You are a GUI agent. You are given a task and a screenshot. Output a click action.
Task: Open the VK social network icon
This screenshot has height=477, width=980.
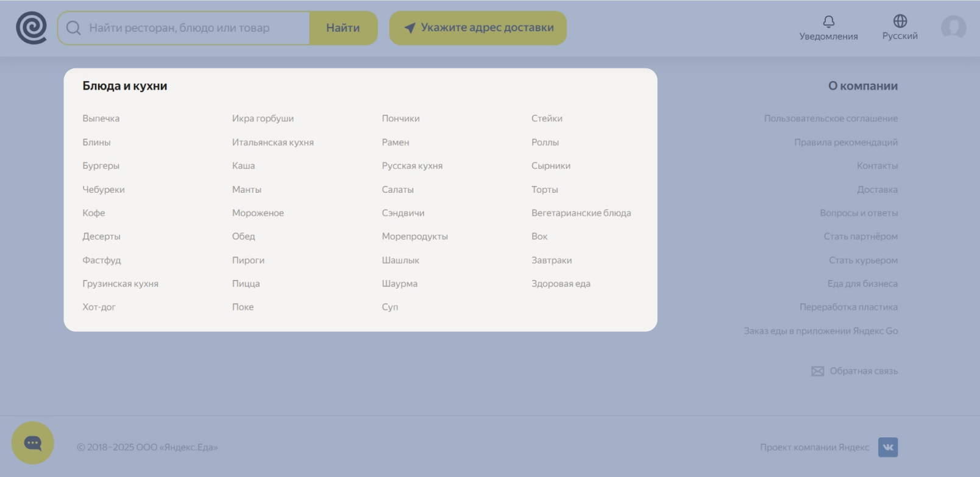888,447
